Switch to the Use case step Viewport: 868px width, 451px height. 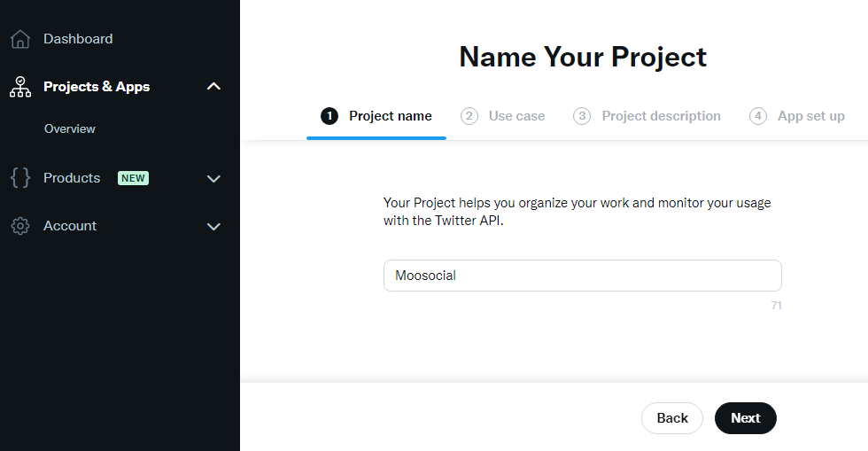tap(503, 116)
